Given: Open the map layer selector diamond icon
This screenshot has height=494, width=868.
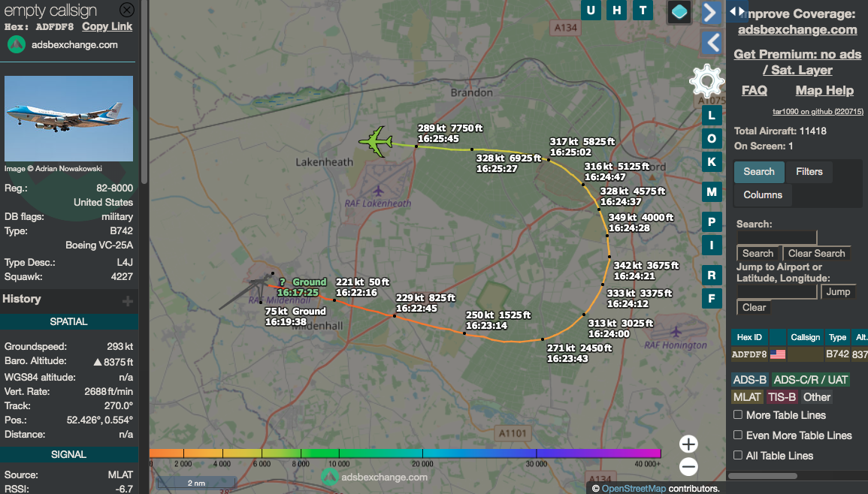Looking at the screenshot, I should click(679, 11).
